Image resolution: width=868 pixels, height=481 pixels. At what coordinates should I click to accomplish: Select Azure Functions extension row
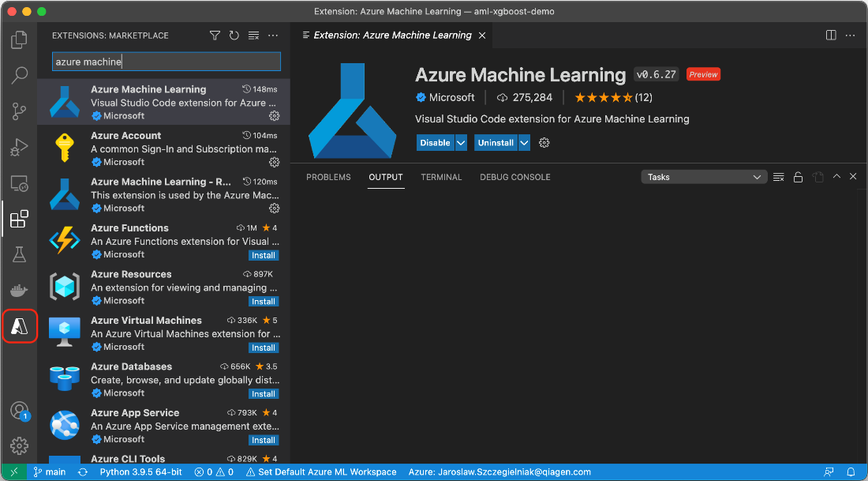(164, 240)
